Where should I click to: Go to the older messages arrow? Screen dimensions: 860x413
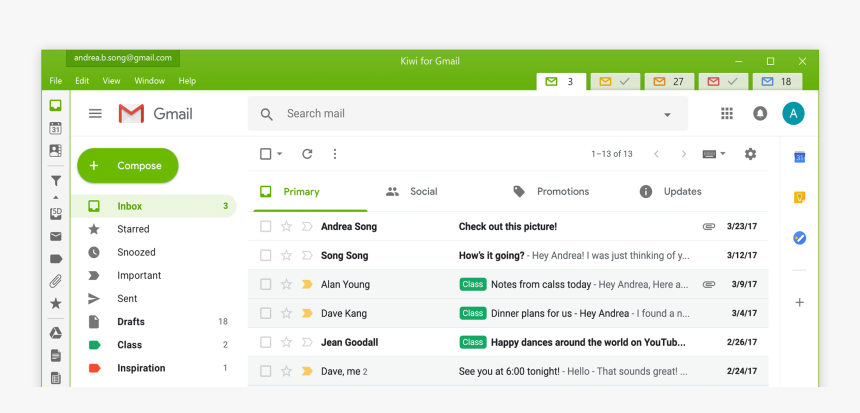pyautogui.click(x=683, y=154)
